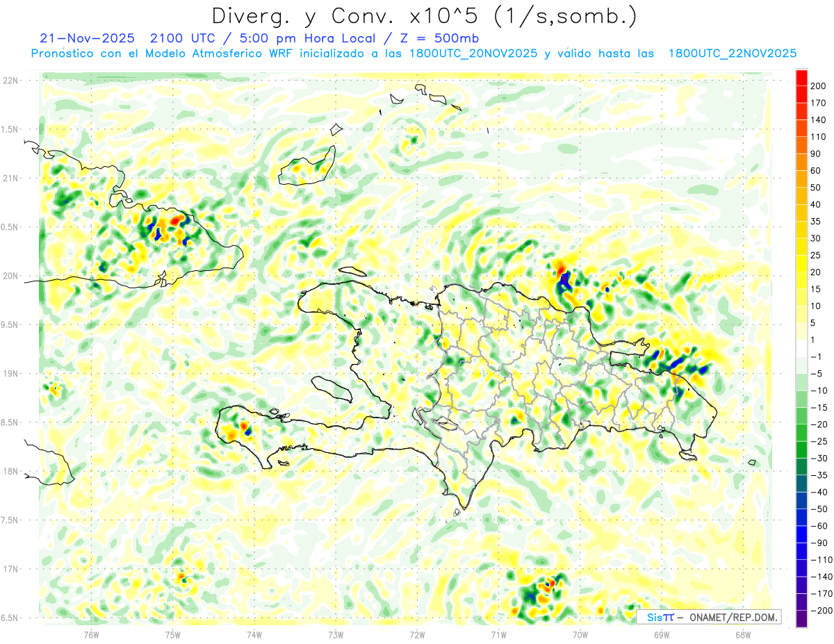Click the white band between 1 and -1
The image size is (834, 644).
tap(801, 348)
